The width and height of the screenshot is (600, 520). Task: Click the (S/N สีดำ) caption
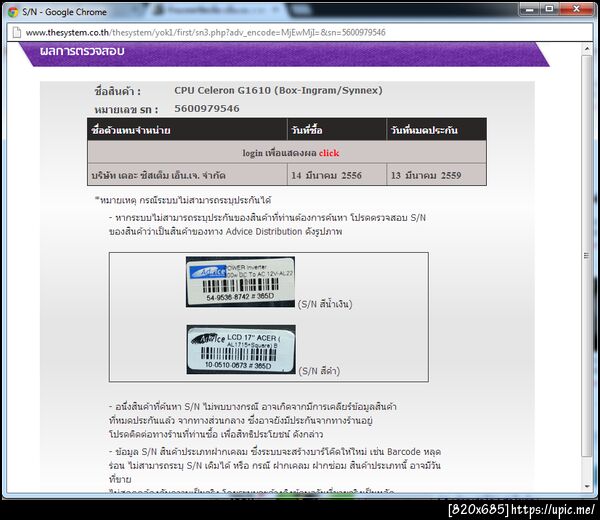point(319,371)
